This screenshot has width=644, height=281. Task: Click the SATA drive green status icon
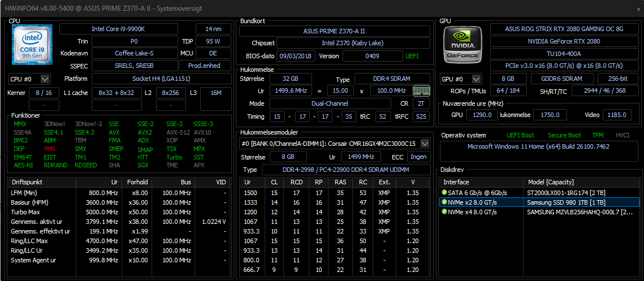[x=444, y=193]
